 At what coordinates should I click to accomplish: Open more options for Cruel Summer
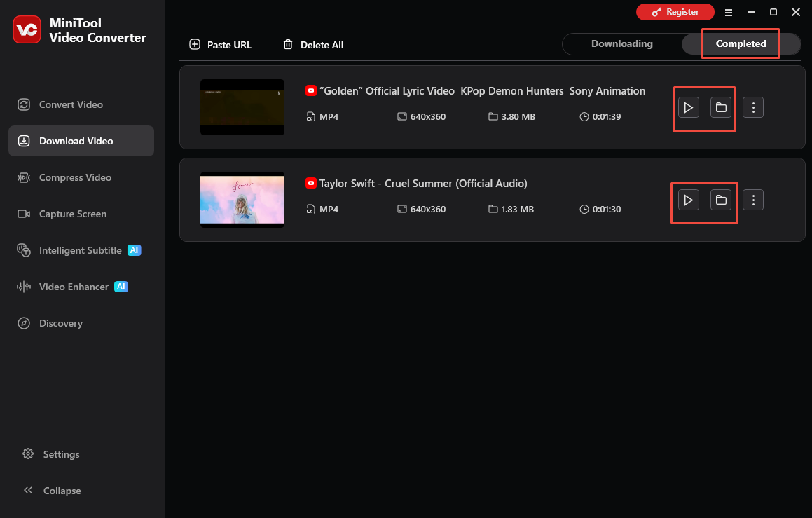click(x=753, y=200)
